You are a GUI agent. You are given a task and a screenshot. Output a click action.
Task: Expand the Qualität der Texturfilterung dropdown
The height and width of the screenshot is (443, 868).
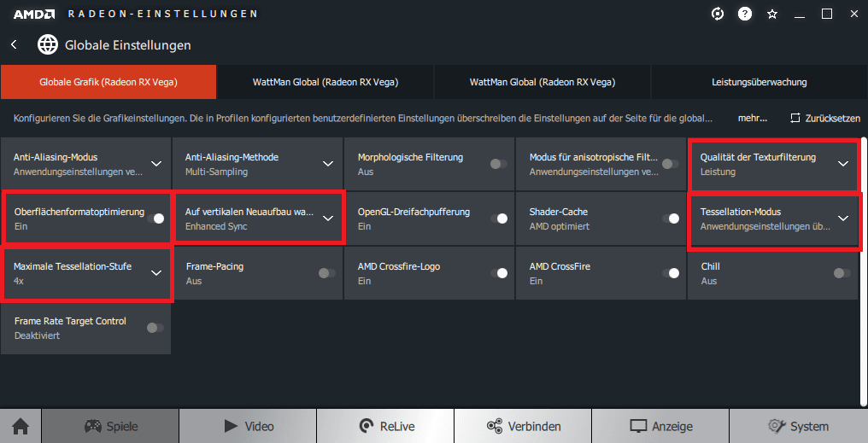pos(843,164)
